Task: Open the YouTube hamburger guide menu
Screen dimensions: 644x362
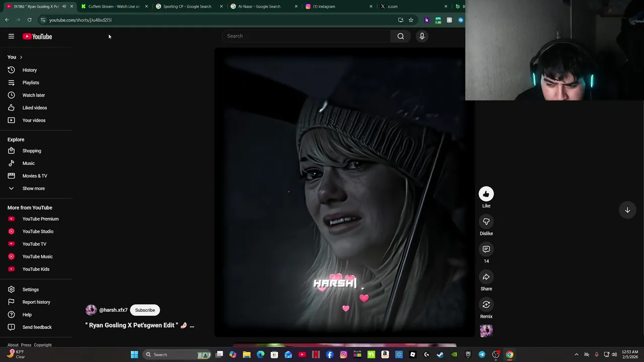Action: 11,36
